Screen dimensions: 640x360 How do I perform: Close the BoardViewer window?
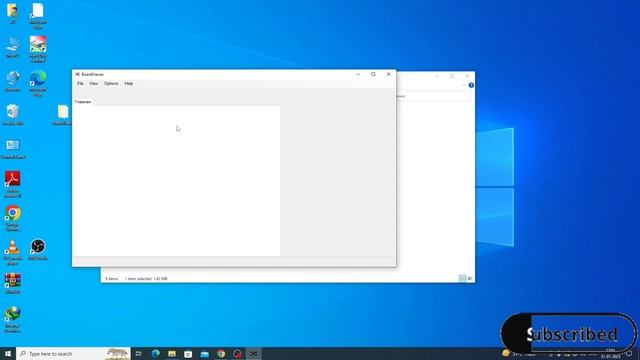[x=389, y=74]
